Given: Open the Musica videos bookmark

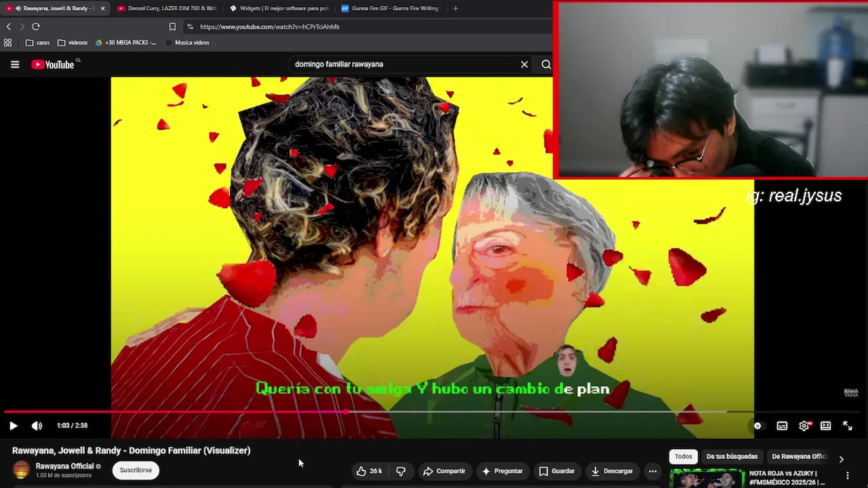Looking at the screenshot, I should (x=187, y=42).
